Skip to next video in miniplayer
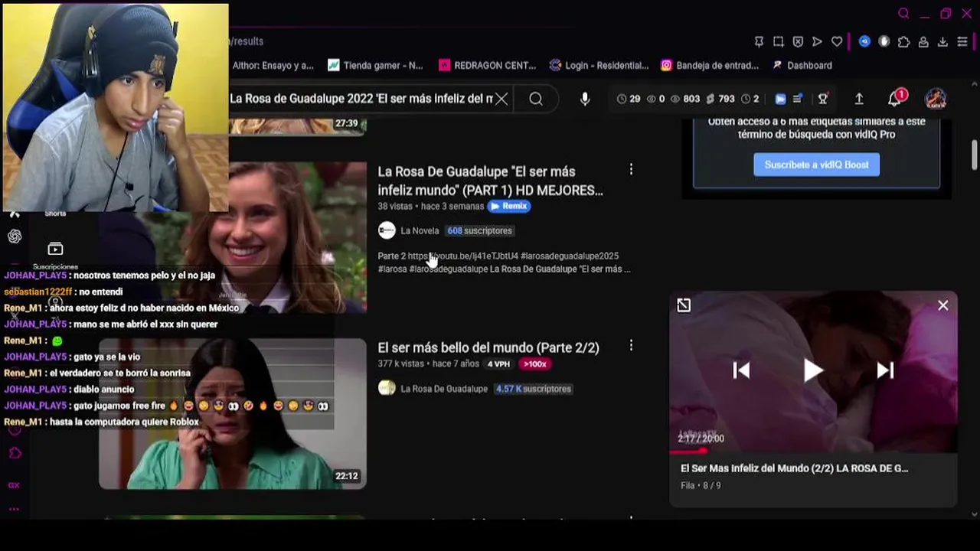This screenshot has height=551, width=980. [885, 370]
